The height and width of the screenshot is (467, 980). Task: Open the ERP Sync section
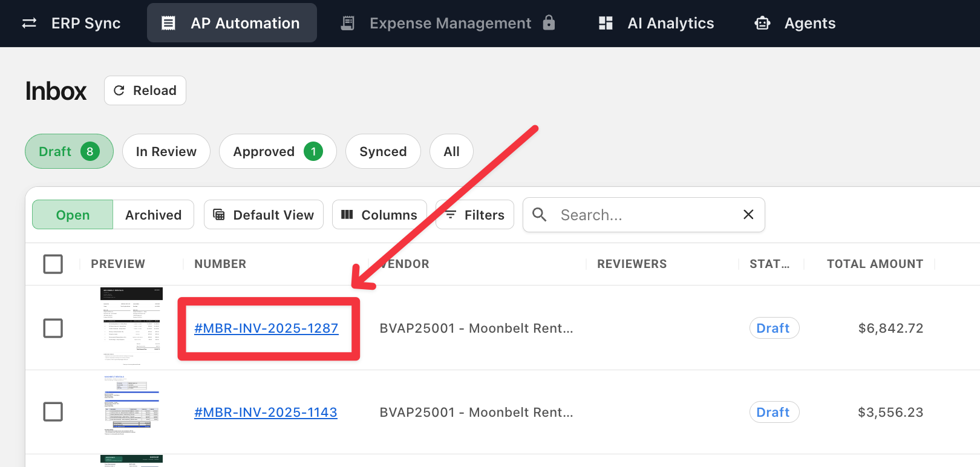pyautogui.click(x=71, y=23)
